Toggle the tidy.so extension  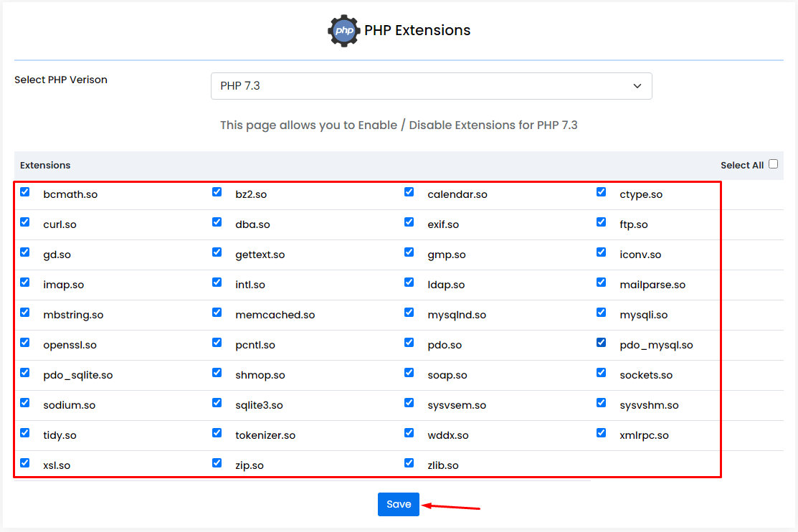25,433
